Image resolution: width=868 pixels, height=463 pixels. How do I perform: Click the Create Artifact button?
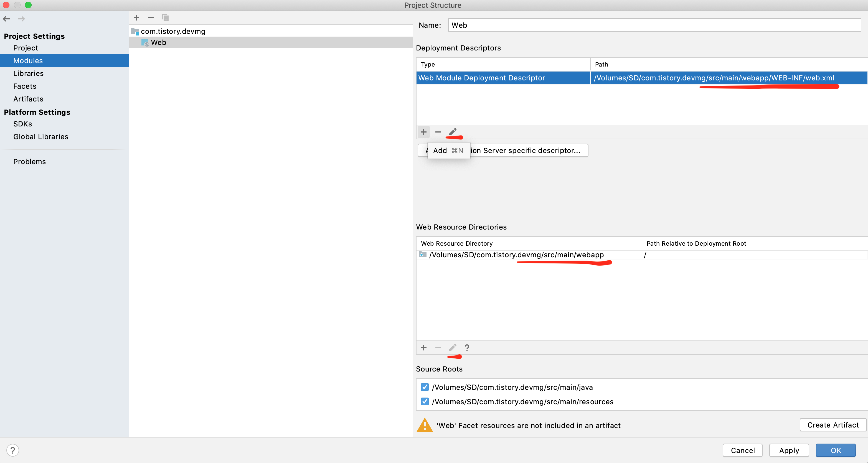click(833, 425)
